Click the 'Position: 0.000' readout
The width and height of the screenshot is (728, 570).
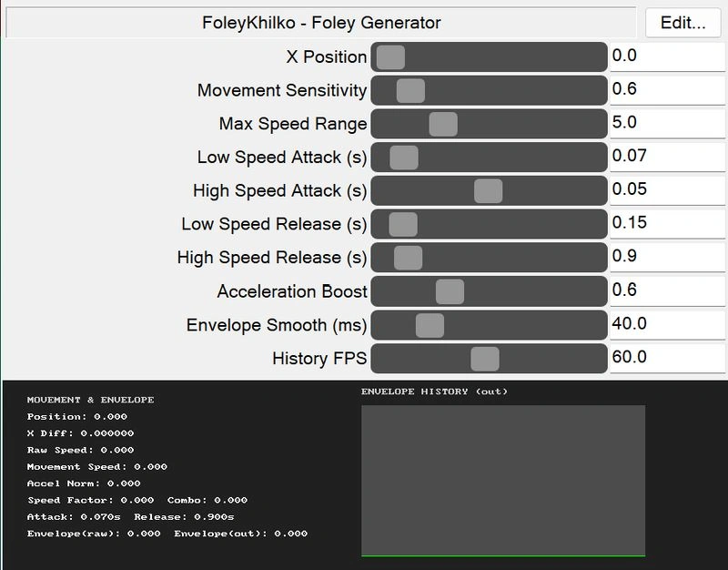[77, 417]
